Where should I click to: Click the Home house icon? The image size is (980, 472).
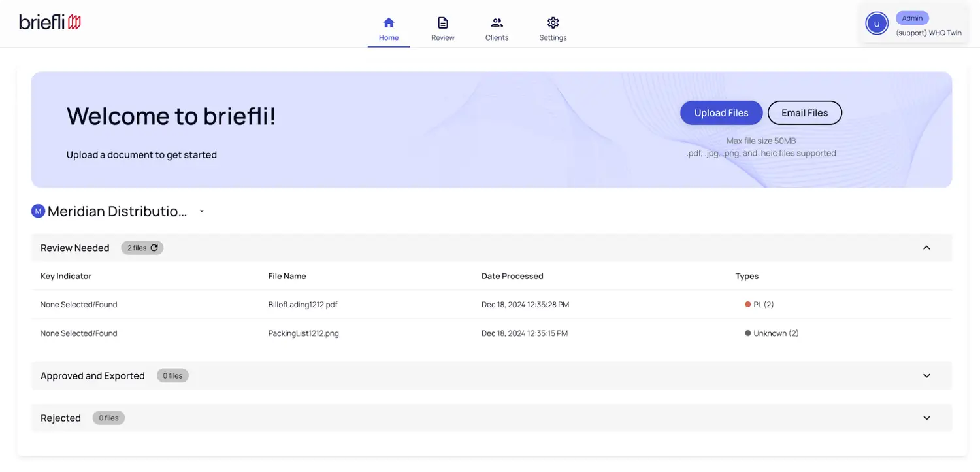pos(389,23)
